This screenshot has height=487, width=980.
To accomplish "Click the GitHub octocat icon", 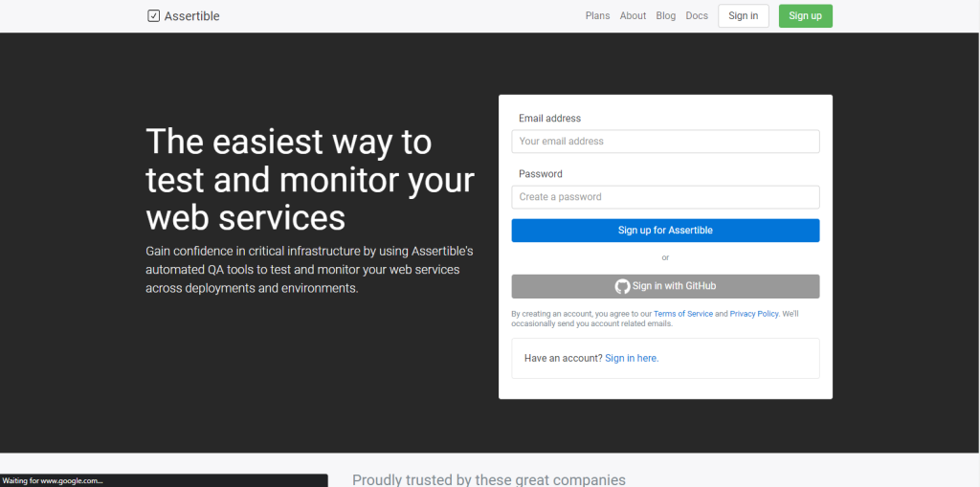I will [x=622, y=286].
